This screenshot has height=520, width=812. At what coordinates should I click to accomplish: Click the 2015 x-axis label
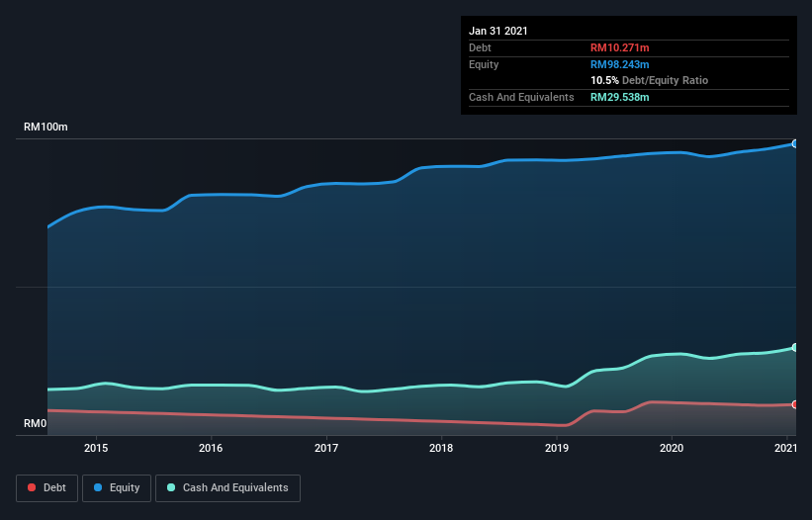(x=96, y=448)
